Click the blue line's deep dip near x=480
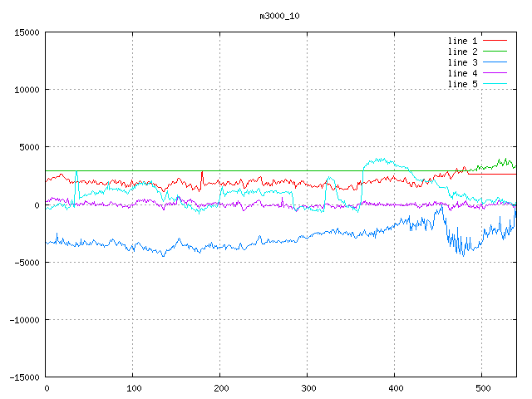532x399 pixels. click(462, 254)
